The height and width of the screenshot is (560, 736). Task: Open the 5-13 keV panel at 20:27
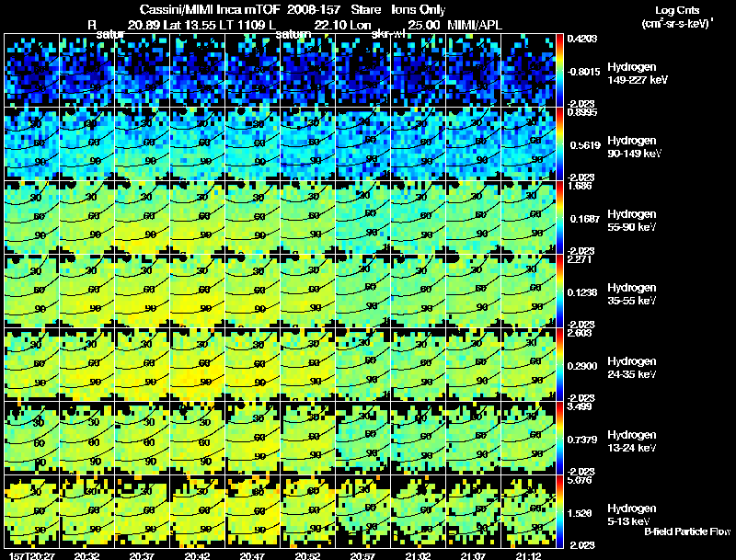31,511
